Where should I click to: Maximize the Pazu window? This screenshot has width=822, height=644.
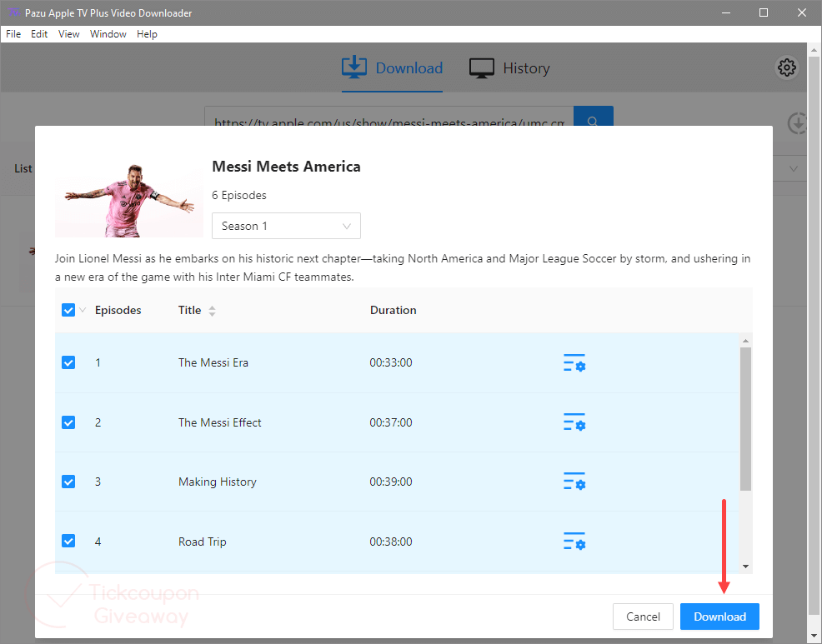[x=764, y=12]
